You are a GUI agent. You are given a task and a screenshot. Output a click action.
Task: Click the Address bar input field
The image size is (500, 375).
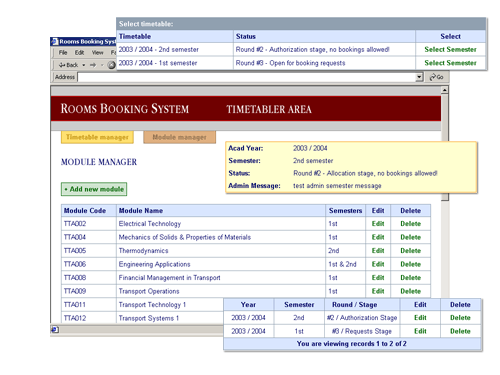(247, 77)
